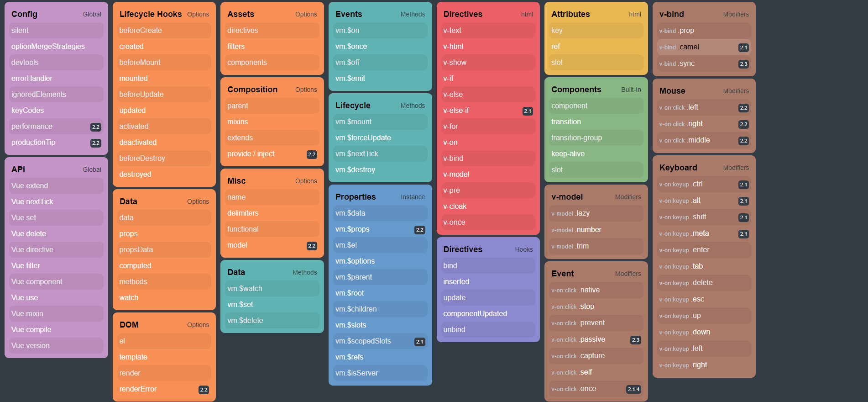
Task: Open v-on:keyup .ctrl modifier
Action: (x=704, y=184)
